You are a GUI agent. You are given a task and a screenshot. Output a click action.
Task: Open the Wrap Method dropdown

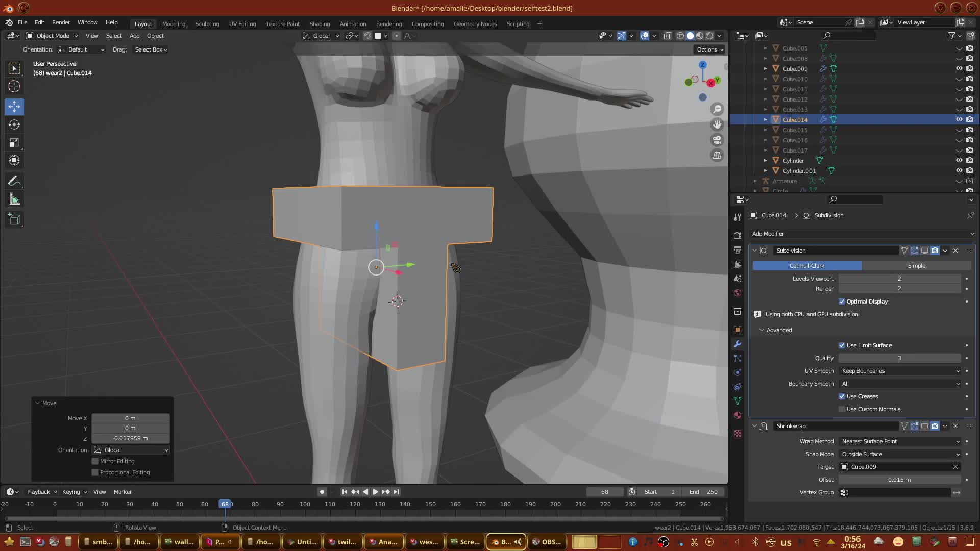click(x=900, y=441)
